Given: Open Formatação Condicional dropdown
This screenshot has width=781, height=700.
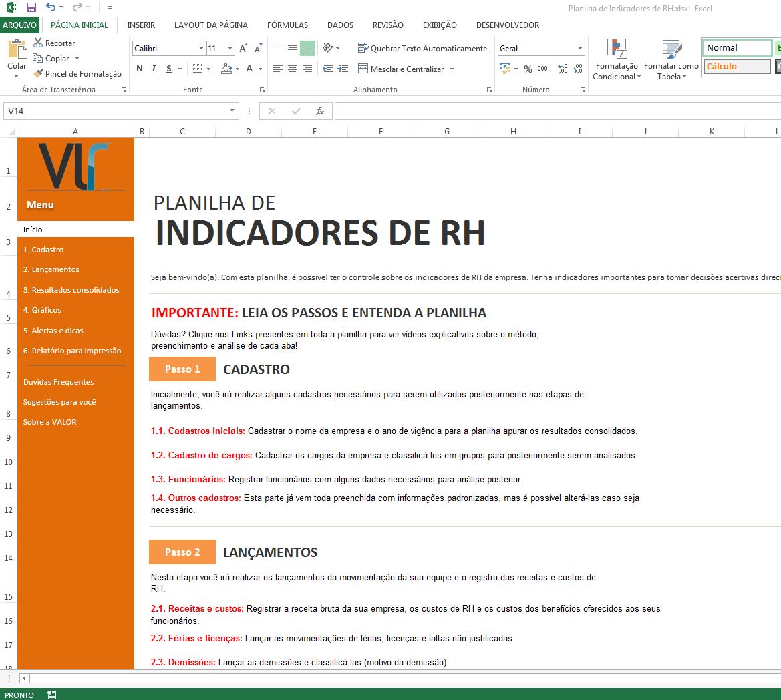Looking at the screenshot, I should [617, 59].
